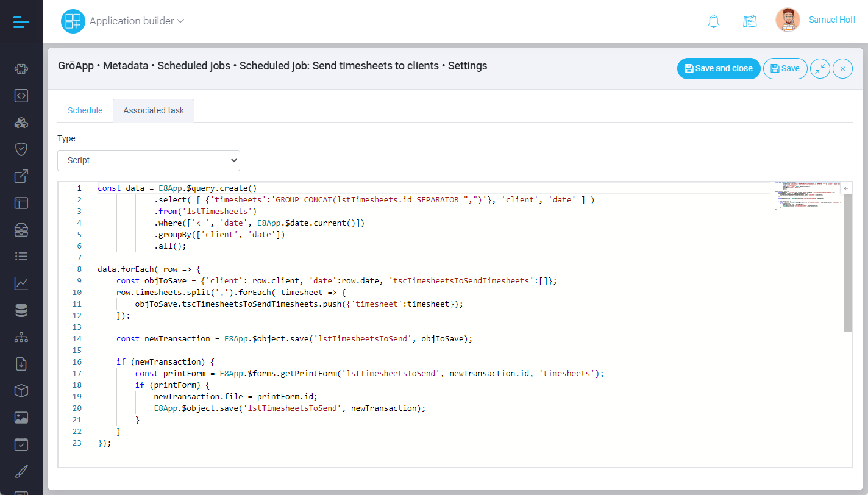Image resolution: width=868 pixels, height=495 pixels.
Task: Click the puzzle piece sidebar icon
Action: pyautogui.click(x=21, y=69)
